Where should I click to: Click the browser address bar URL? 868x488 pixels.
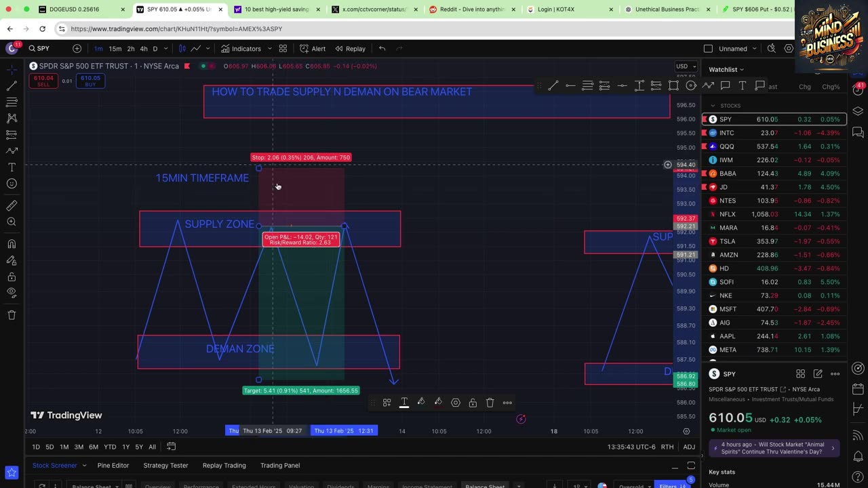click(176, 29)
